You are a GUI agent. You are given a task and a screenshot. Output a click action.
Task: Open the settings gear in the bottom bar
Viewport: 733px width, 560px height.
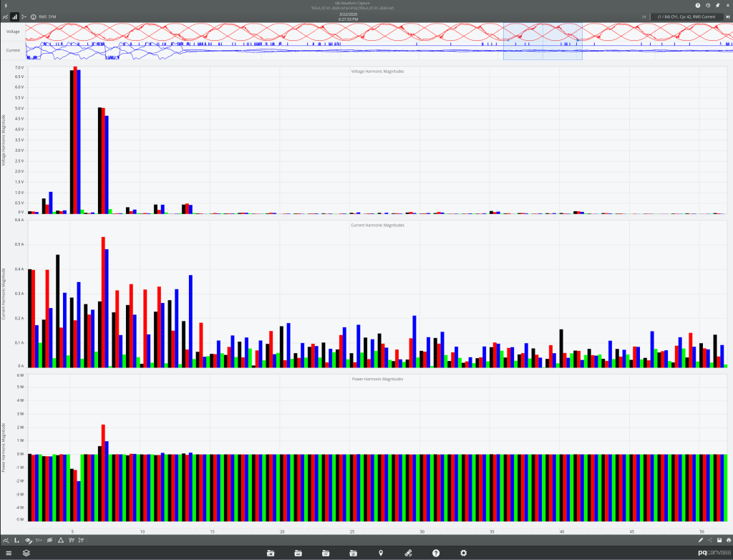(463, 553)
